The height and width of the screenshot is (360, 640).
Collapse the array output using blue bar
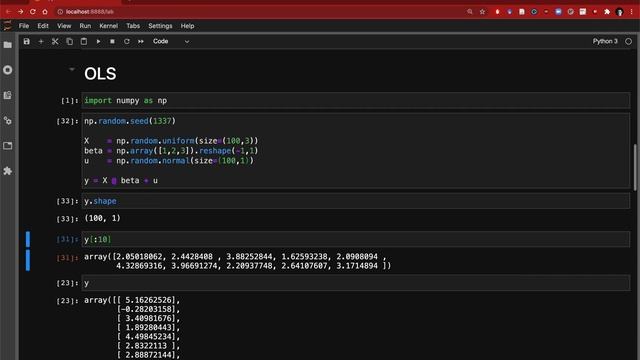pos(28,260)
